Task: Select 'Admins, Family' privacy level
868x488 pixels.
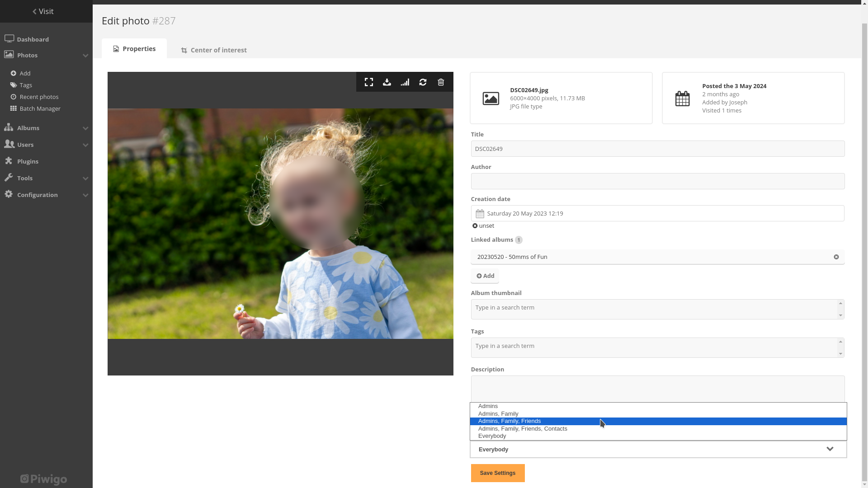Action: coord(498,413)
